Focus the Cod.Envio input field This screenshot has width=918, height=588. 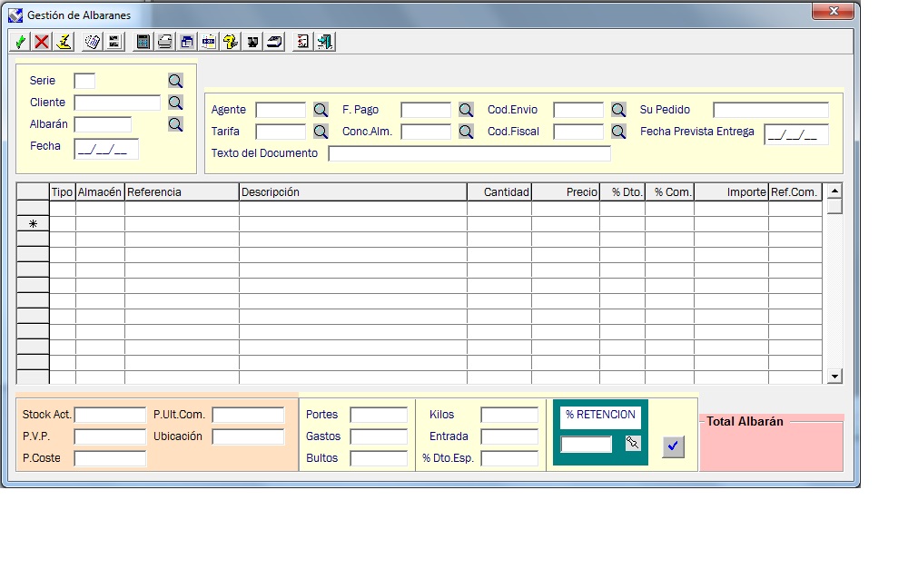pos(578,110)
